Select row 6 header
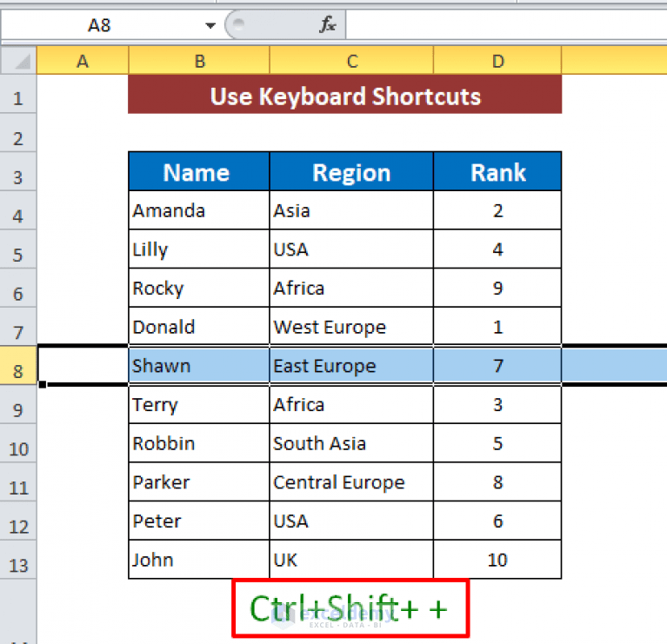This screenshot has height=644, width=667. click(x=18, y=288)
